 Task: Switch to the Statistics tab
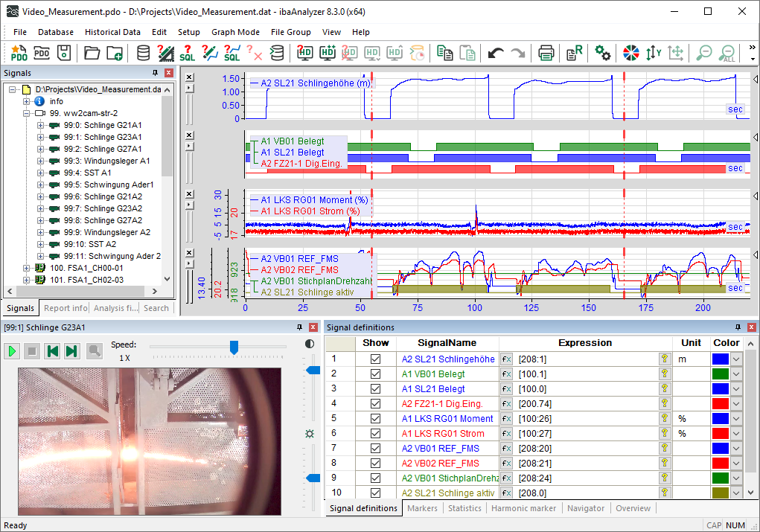pos(464,508)
